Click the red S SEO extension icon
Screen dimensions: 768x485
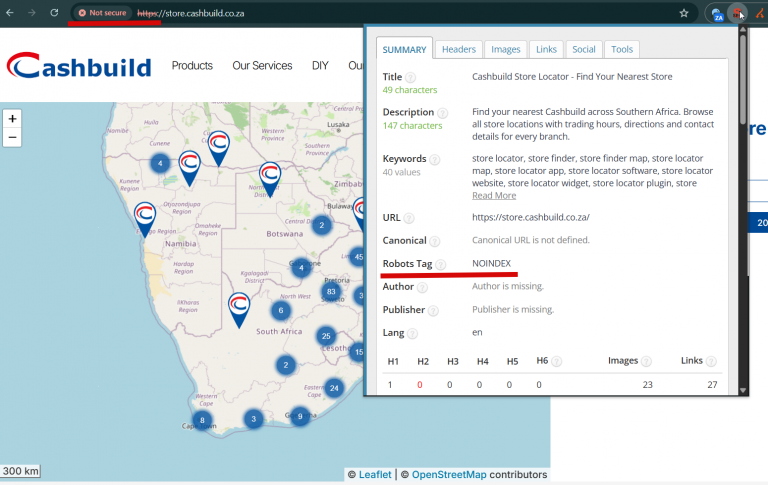point(737,14)
